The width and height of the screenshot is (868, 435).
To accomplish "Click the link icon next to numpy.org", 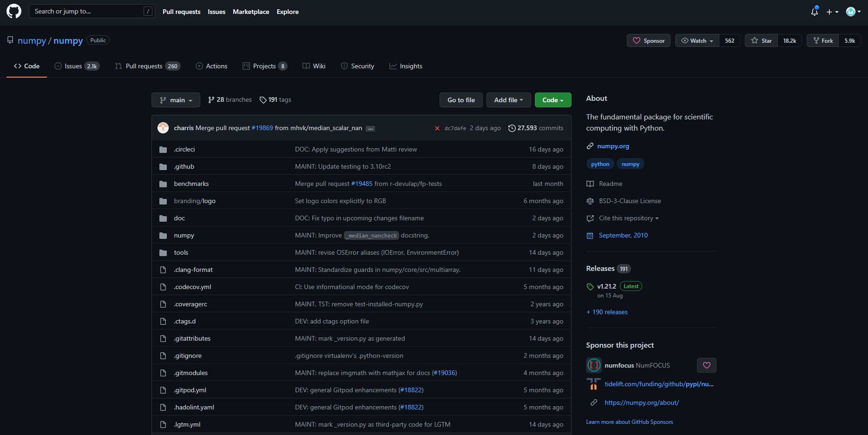I will (x=590, y=146).
